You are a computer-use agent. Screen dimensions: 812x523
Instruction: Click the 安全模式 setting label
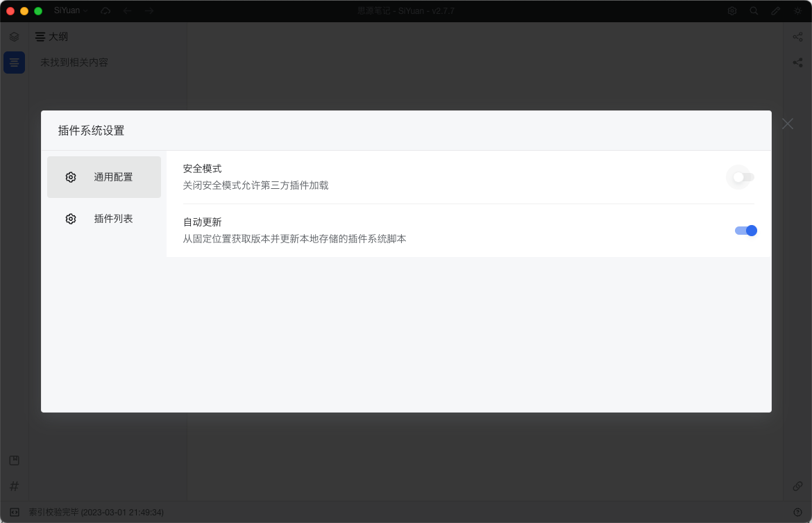click(x=203, y=169)
